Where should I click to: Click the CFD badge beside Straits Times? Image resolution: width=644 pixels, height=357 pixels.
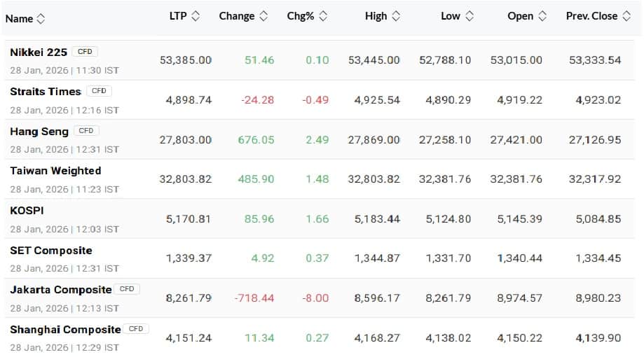(x=99, y=91)
